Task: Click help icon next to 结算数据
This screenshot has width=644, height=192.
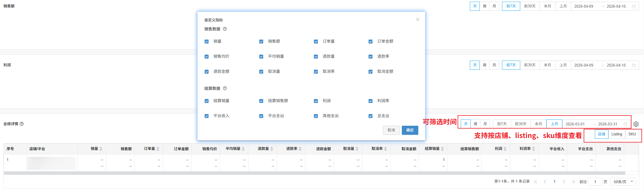Action: click(x=225, y=88)
